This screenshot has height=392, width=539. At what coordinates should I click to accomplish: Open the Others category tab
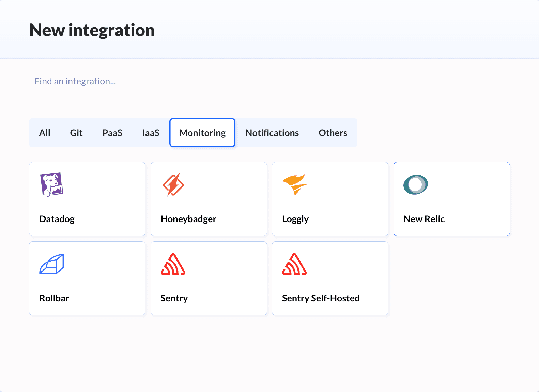(x=333, y=133)
